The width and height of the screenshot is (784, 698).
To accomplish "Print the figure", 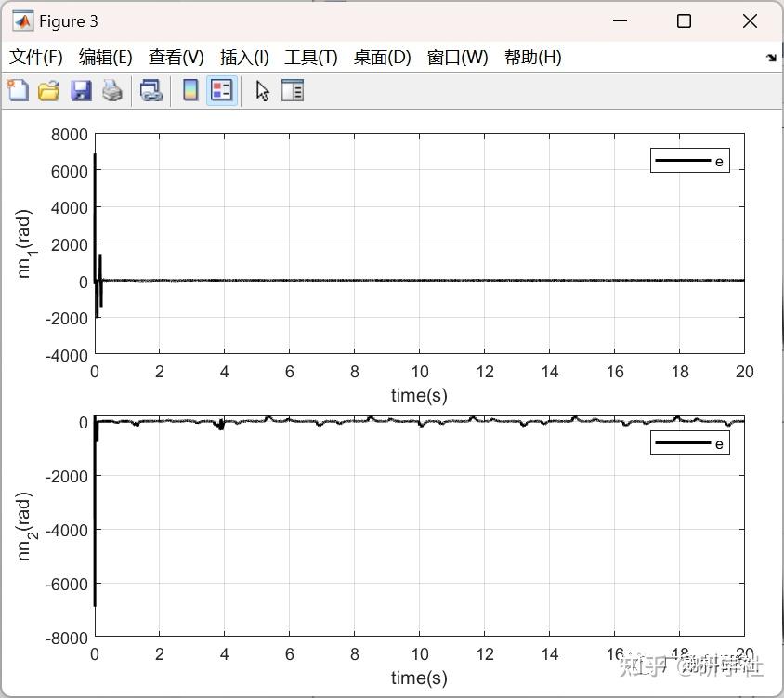I will pyautogui.click(x=111, y=90).
